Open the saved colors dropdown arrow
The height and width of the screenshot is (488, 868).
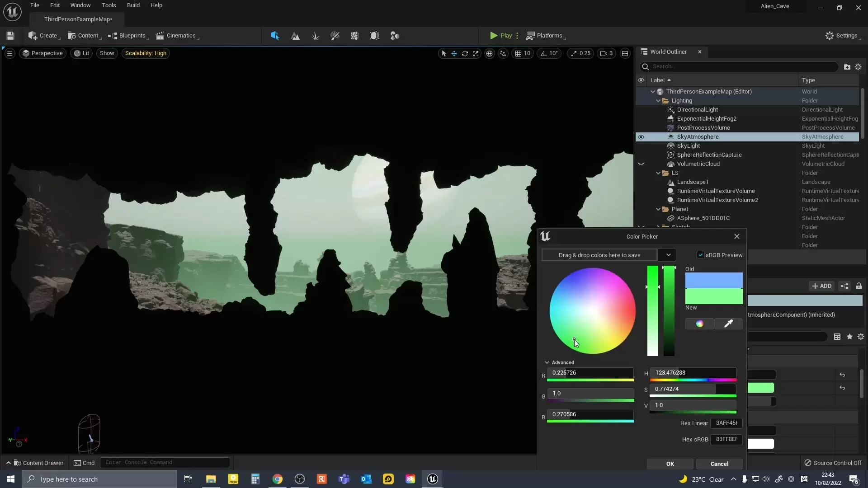click(668, 255)
